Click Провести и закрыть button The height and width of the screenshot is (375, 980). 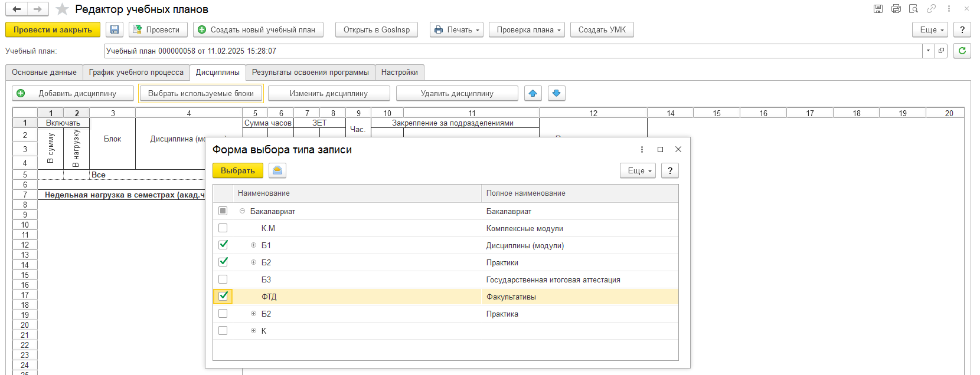[x=53, y=29]
